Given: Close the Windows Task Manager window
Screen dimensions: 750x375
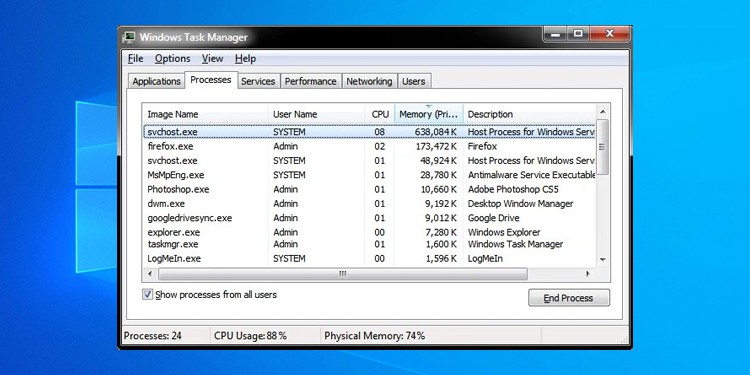Looking at the screenshot, I should click(609, 34).
